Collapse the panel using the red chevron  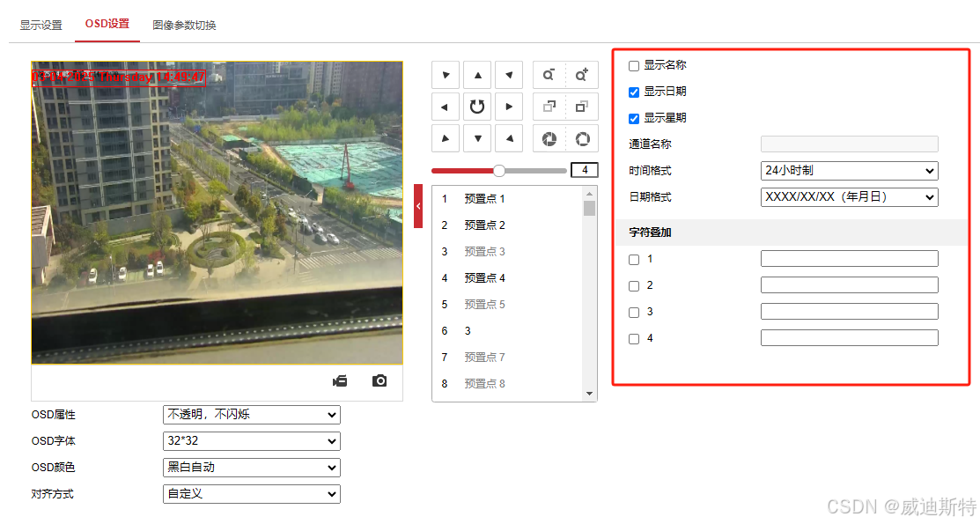pyautogui.click(x=417, y=205)
